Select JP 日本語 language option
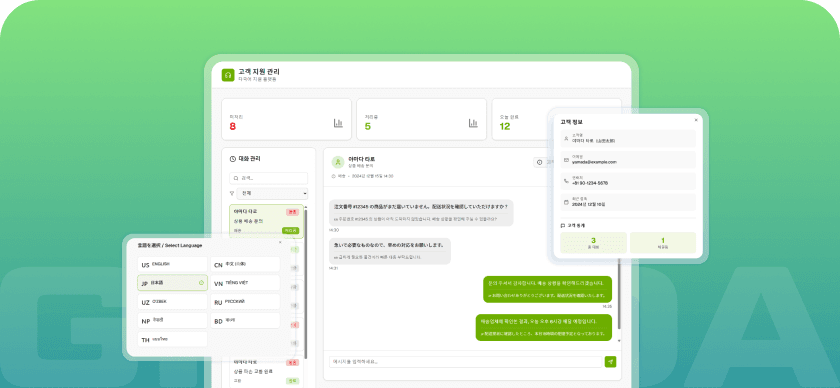 172,283
